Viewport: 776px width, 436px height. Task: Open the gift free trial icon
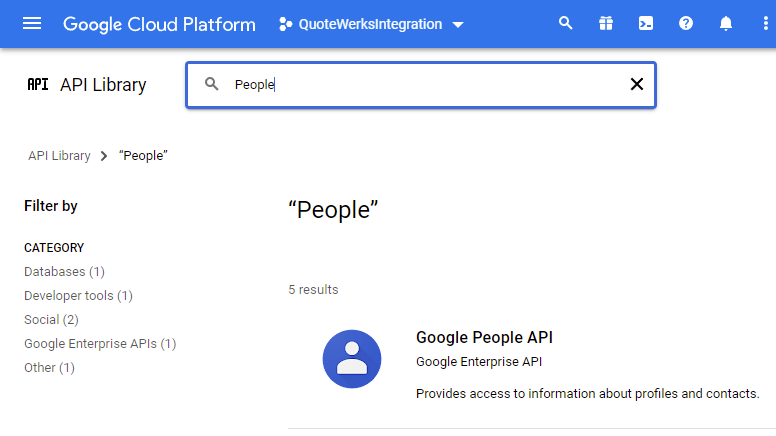pyautogui.click(x=606, y=24)
